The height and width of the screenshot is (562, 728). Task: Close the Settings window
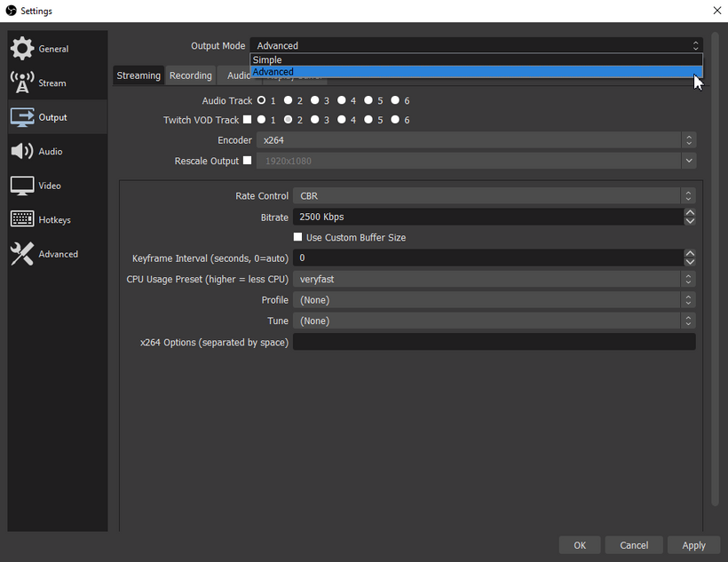click(x=716, y=11)
